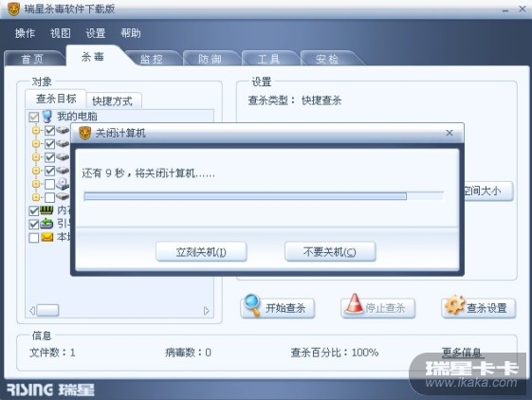Switch to the 监控 tab
This screenshot has width=532, height=400.
pos(152,59)
